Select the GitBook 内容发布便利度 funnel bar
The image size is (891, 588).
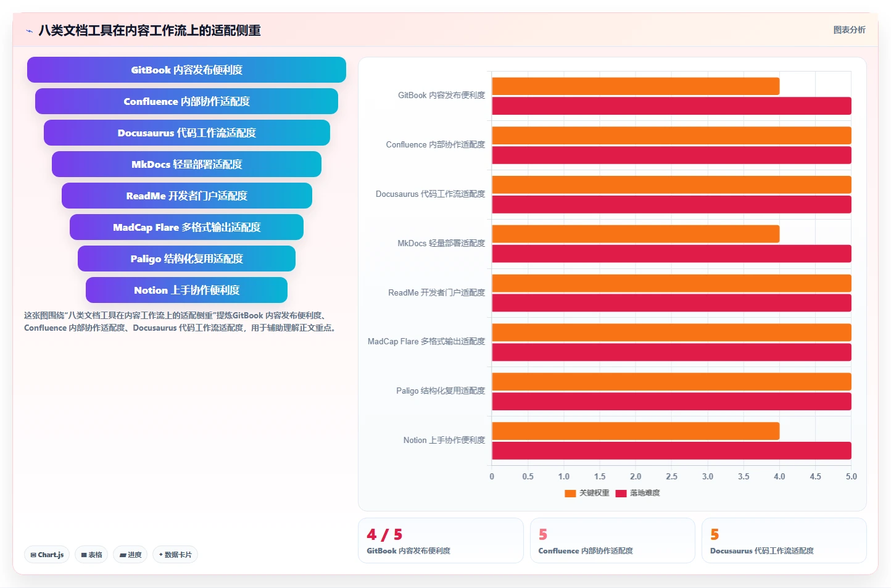tap(186, 70)
